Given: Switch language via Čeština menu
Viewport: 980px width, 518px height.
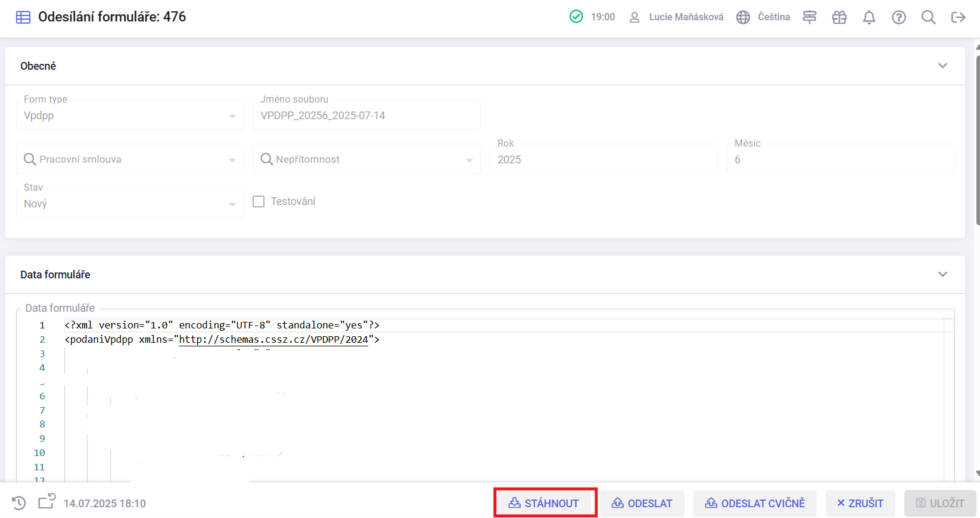Looking at the screenshot, I should coord(763,17).
